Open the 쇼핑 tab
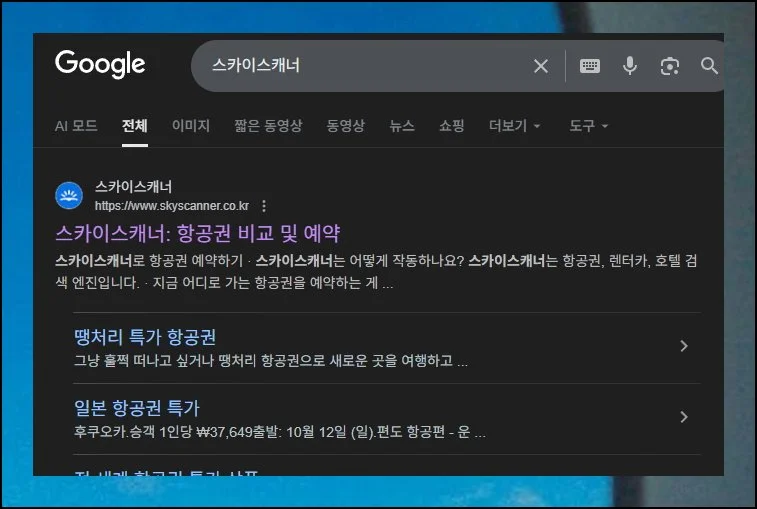Viewport: 757px width, 509px height. (451, 126)
